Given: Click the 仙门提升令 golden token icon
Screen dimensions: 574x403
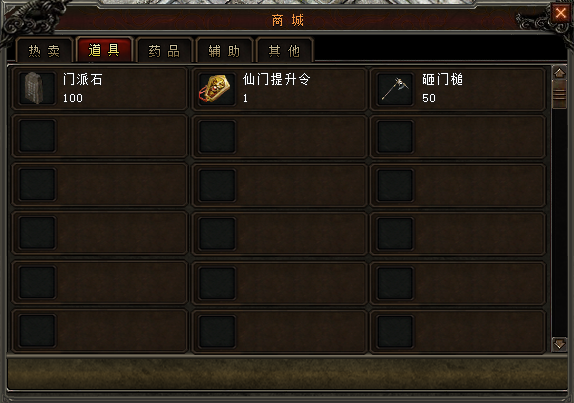Looking at the screenshot, I should pyautogui.click(x=217, y=88).
